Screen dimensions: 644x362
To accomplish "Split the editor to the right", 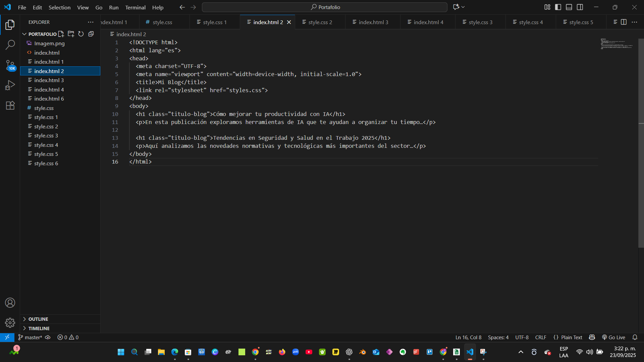I will point(624,22).
